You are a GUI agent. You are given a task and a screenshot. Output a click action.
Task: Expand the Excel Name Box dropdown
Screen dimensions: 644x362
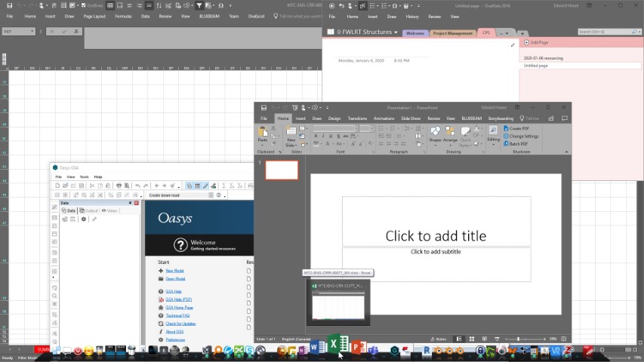coord(32,32)
